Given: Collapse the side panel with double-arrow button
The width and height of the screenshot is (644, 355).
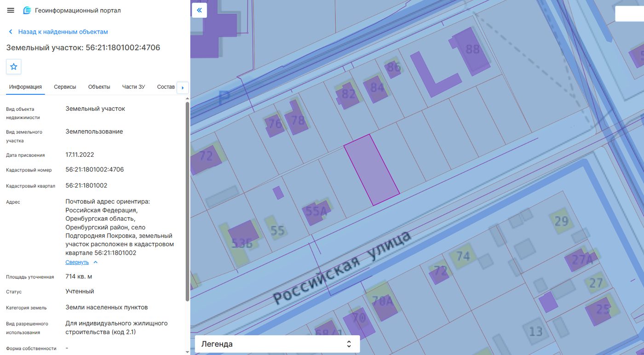Looking at the screenshot, I should pos(199,10).
